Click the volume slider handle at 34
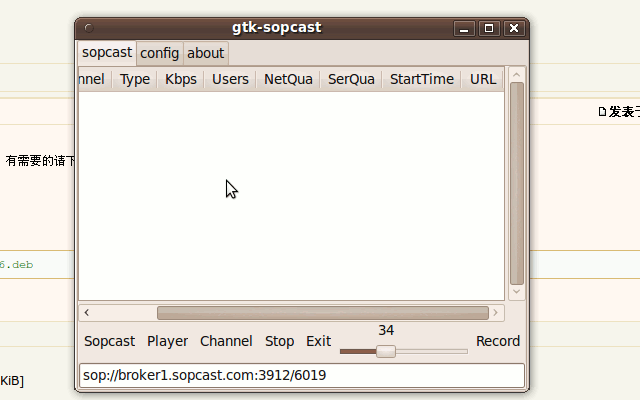640x400 pixels. tap(386, 351)
